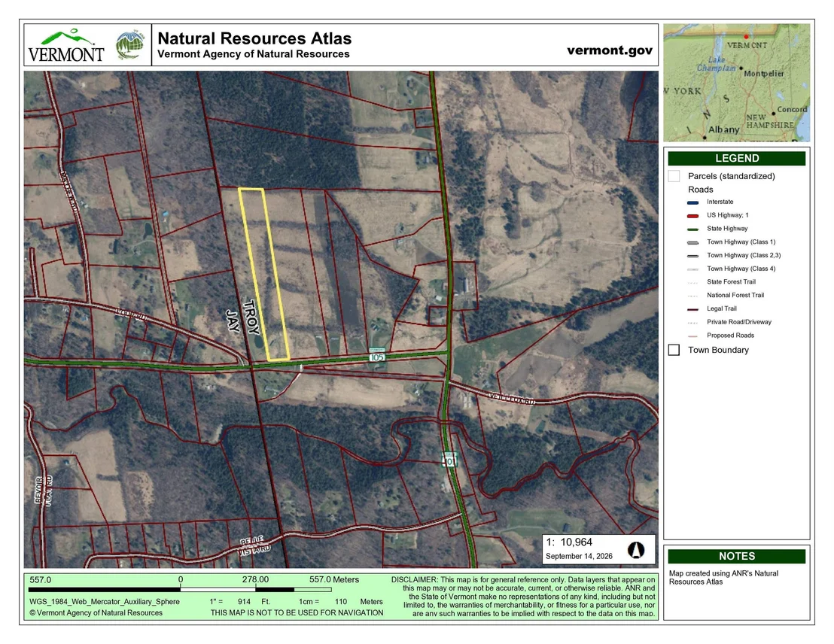Click the Vermont mountain logo
The width and height of the screenshot is (834, 644).
point(66,46)
